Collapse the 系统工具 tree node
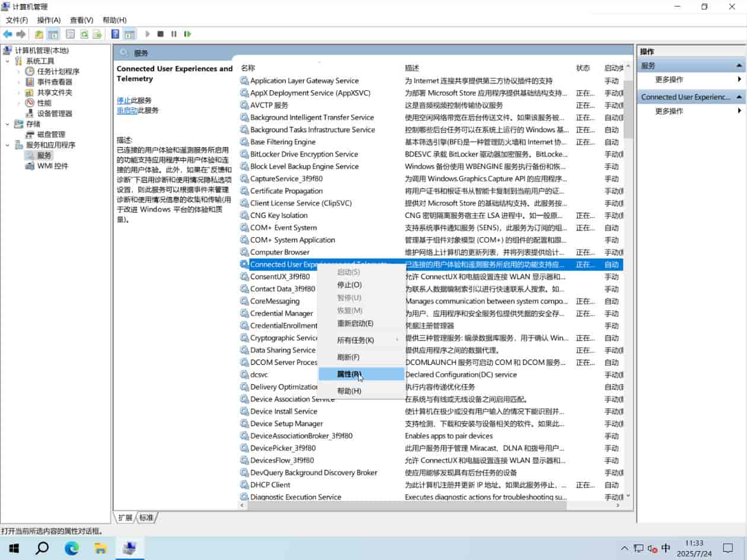The image size is (747, 560). 7,61
